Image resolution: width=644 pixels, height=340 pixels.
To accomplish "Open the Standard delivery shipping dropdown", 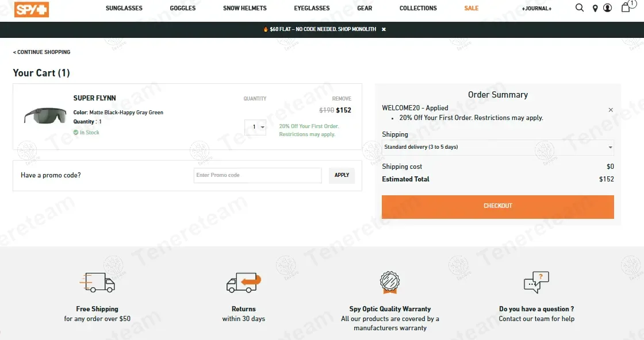I will pyautogui.click(x=498, y=147).
